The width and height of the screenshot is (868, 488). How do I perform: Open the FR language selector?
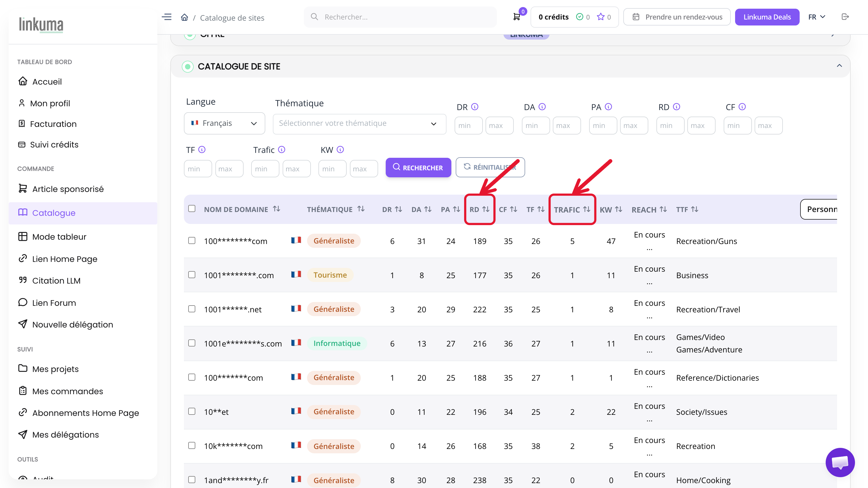pyautogui.click(x=817, y=17)
